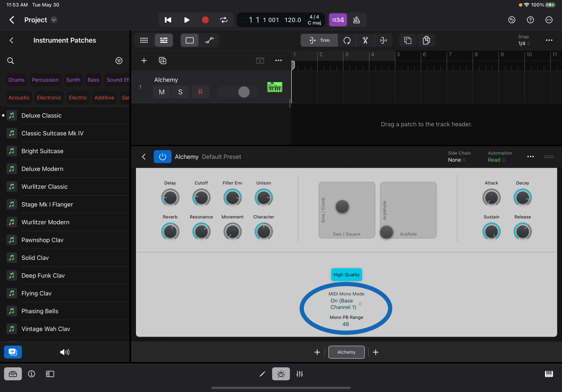Solo the Alchemy track
The height and width of the screenshot is (392, 562).
tap(180, 92)
